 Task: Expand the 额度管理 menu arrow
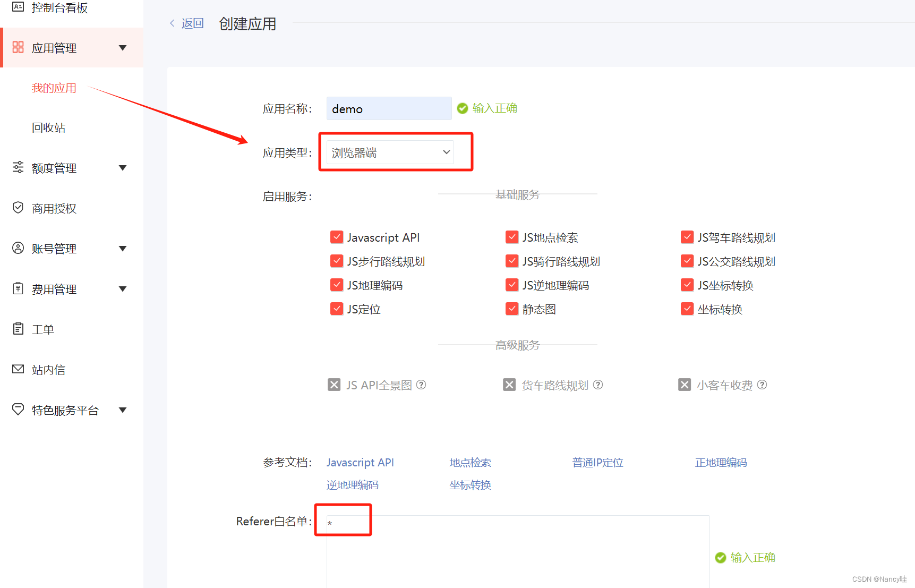pos(123,168)
